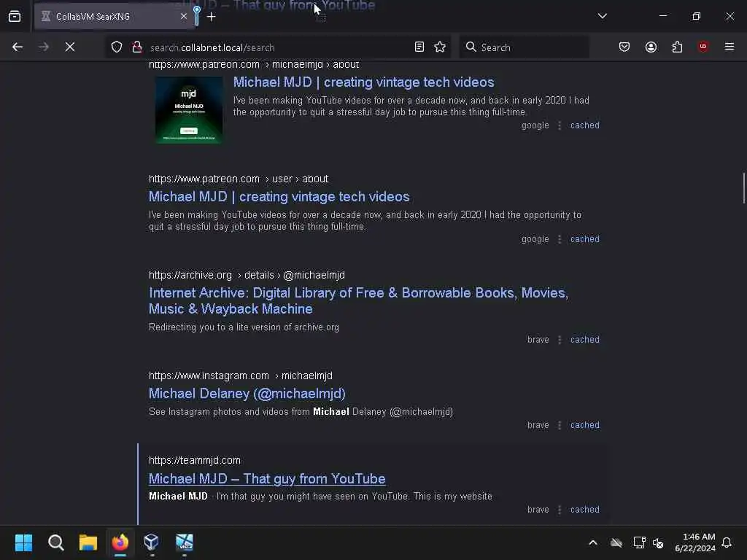This screenshot has height=560, width=747.
Task: Click https://teammjd.com URL text
Action: click(x=194, y=461)
